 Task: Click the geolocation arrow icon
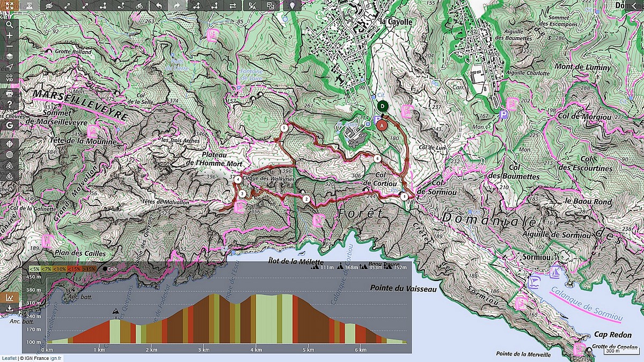click(10, 67)
